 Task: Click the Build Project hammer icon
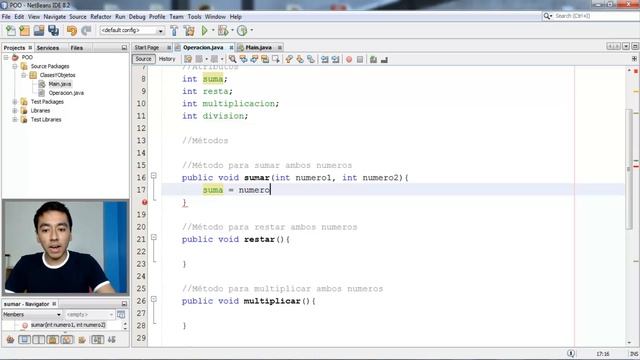(174, 31)
